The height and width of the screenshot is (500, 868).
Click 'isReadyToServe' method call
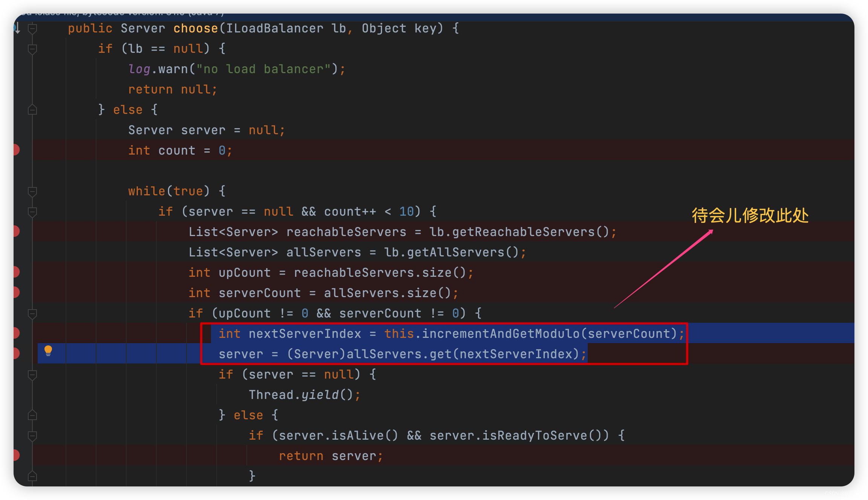[535, 436]
